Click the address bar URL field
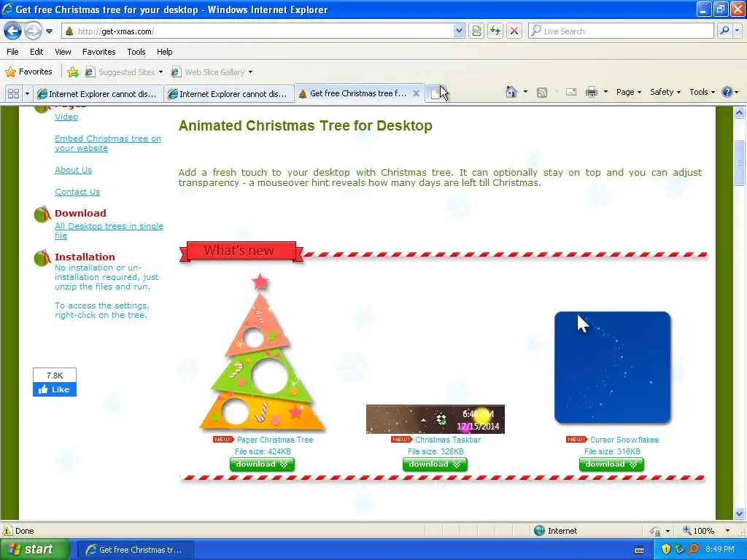Screen dimensions: 747x560 (x=258, y=31)
